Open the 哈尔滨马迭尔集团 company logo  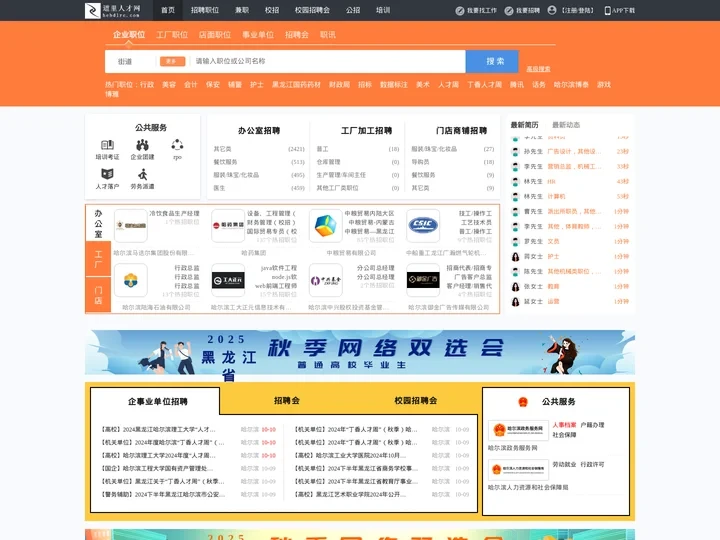[x=131, y=225]
